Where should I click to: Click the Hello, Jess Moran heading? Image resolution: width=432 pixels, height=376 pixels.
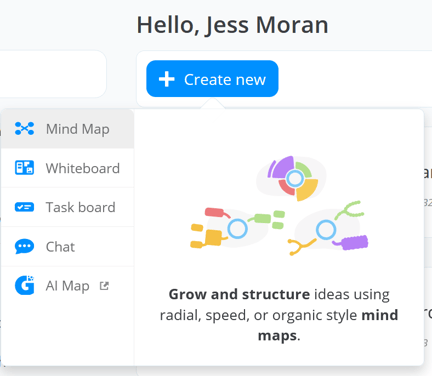coord(233,25)
